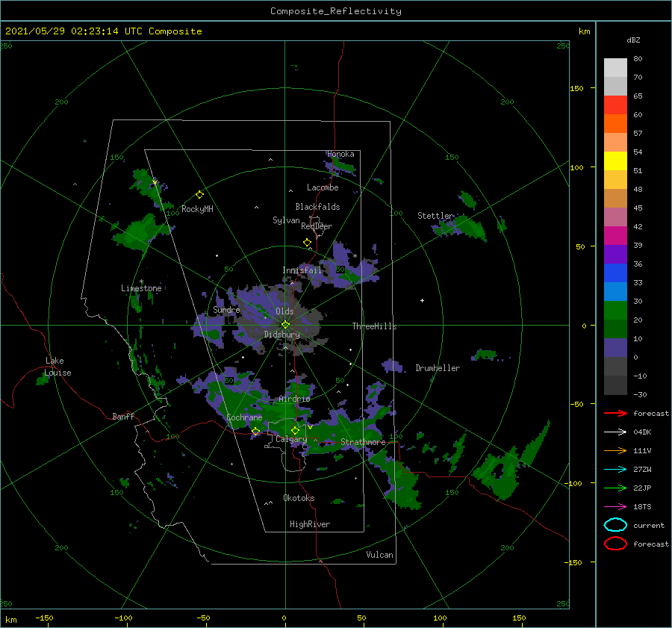This screenshot has width=672, height=628.
Task: Click the Blackfalds city label
Action: pyautogui.click(x=317, y=207)
